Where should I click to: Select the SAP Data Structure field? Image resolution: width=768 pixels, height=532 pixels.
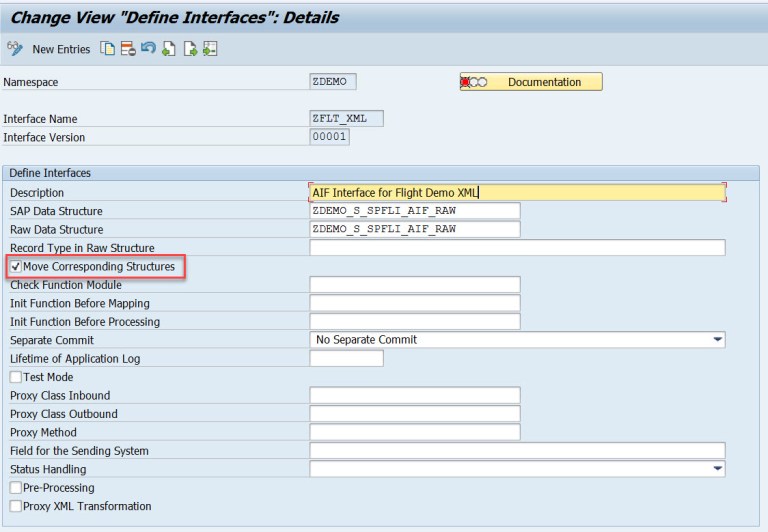click(x=415, y=211)
